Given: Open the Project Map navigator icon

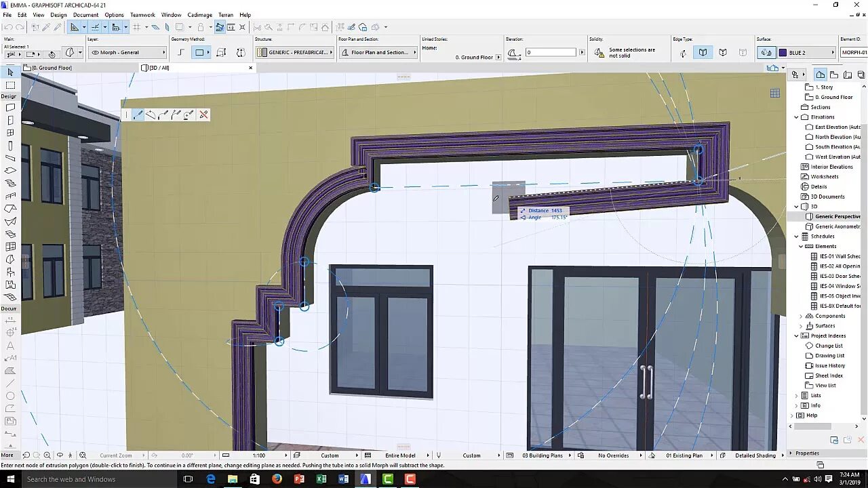Looking at the screenshot, I should pos(821,75).
